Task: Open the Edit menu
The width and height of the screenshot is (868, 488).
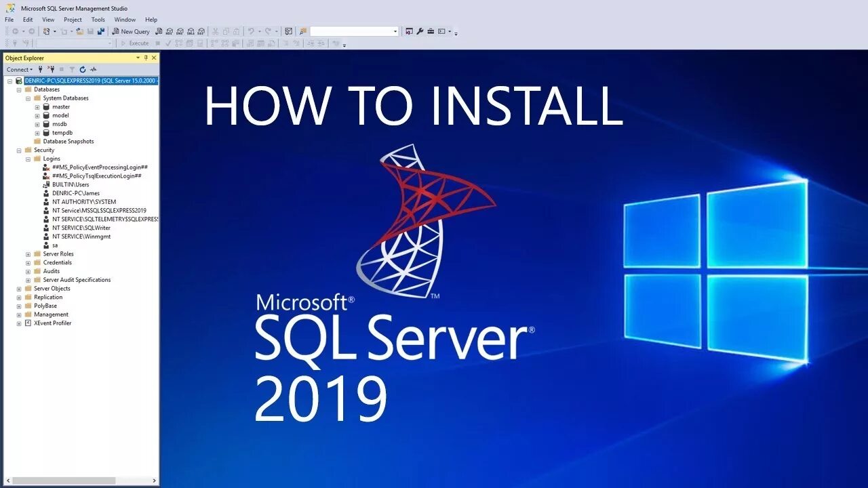Action: 28,20
